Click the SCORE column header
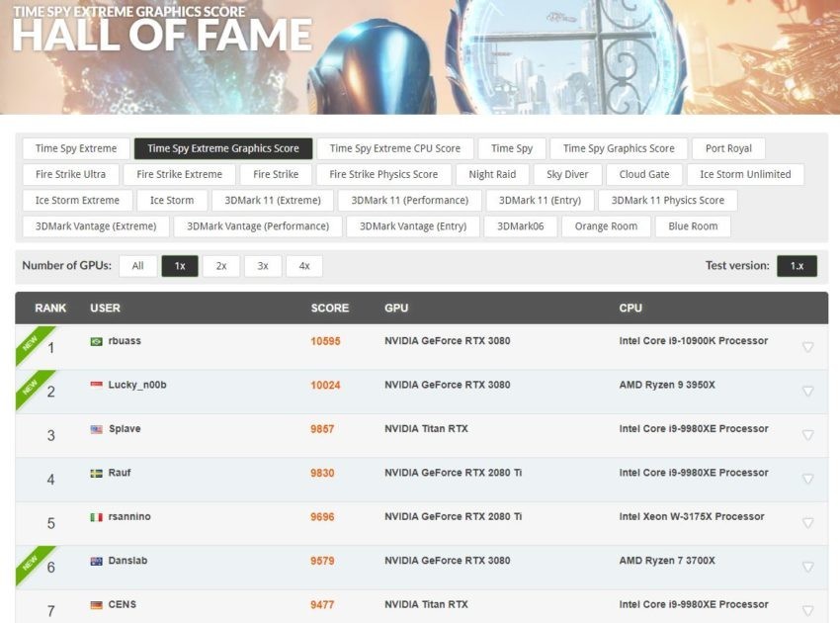The height and width of the screenshot is (623, 840). [x=329, y=308]
